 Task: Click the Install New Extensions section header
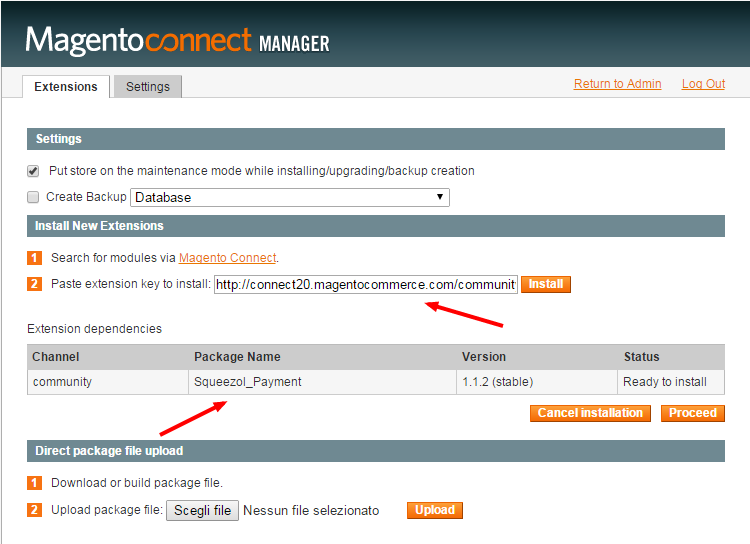click(x=376, y=226)
